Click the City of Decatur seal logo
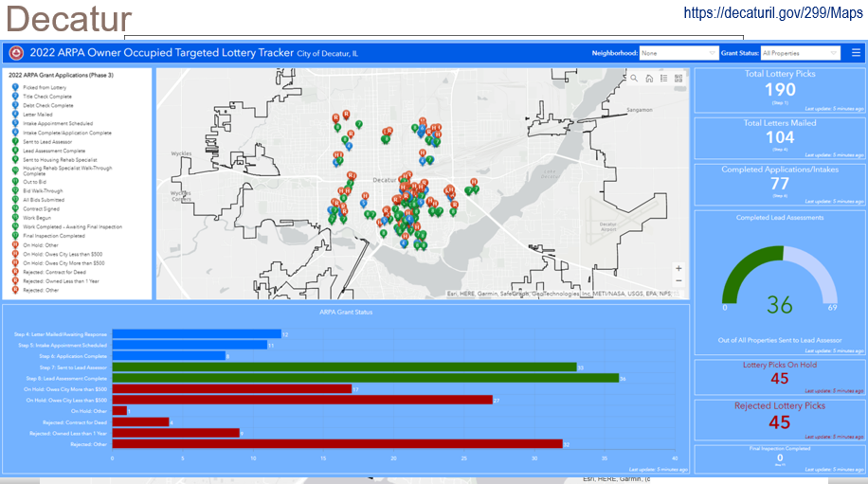This screenshot has width=868, height=484. coord(16,53)
